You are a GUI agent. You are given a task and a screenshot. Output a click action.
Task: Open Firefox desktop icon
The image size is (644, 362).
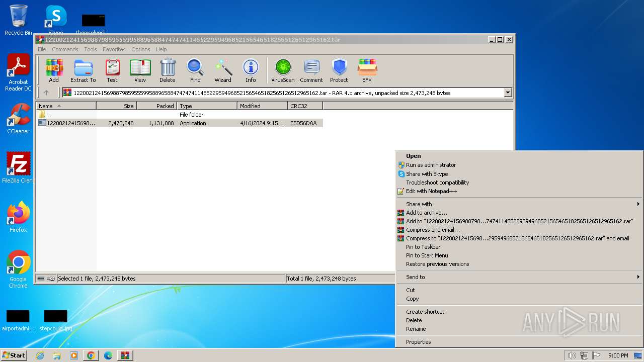tap(18, 217)
